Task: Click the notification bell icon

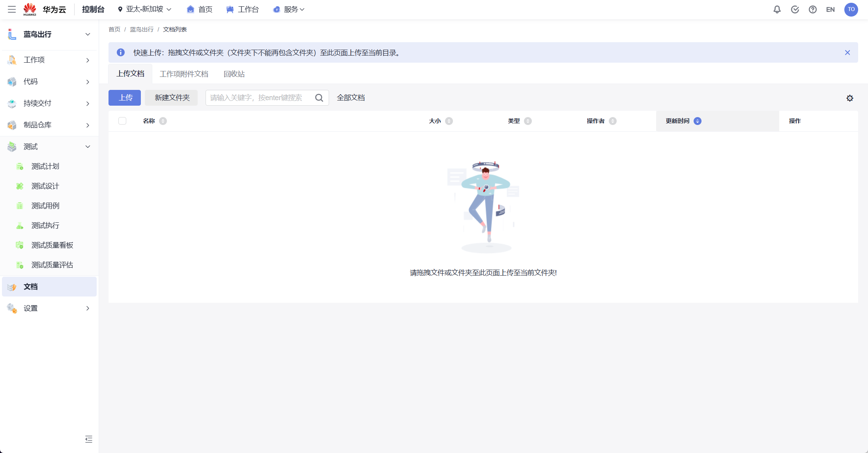Action: (x=777, y=9)
